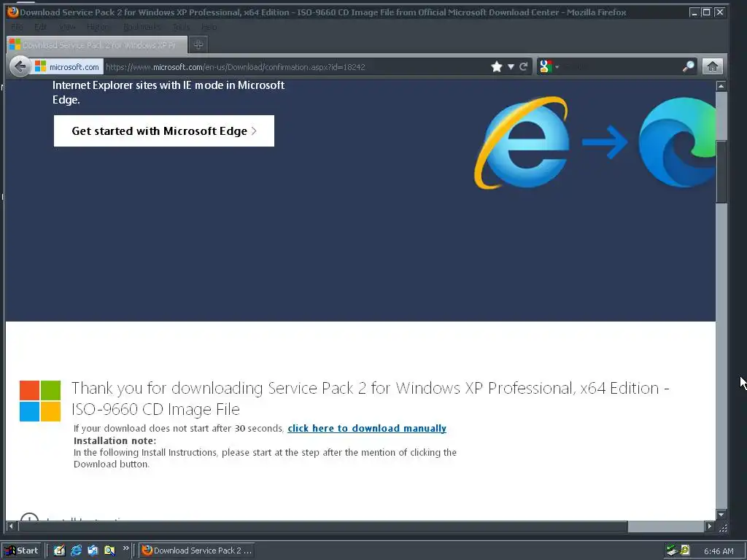Reload the page with the refresh icon
The width and height of the screenshot is (747, 560).
click(524, 66)
